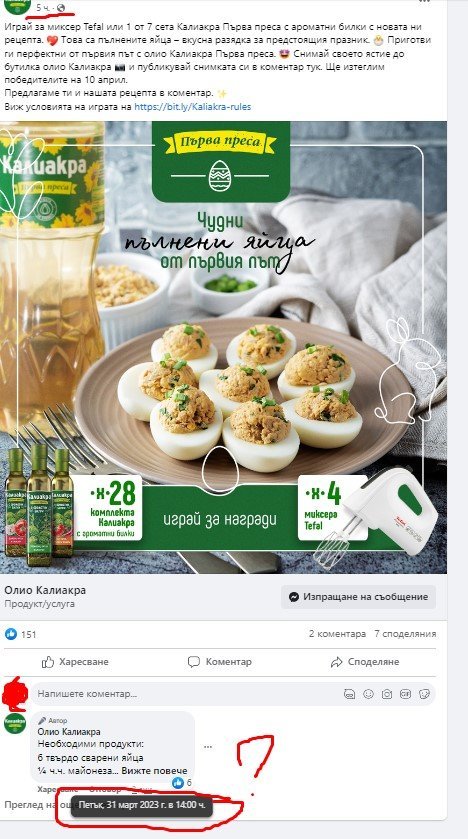Click the sticker icon in comment box
468x839 pixels.
pos(425,694)
